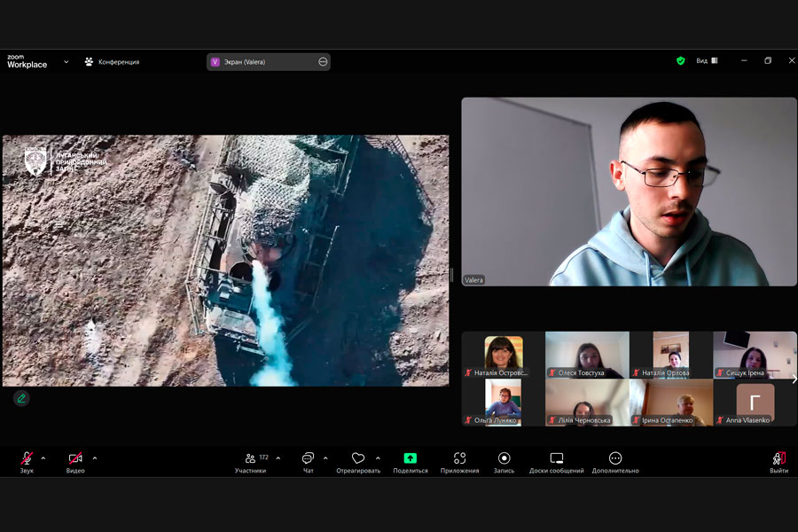Click the shared screen video content
This screenshot has width=798, height=532.
pyautogui.click(x=226, y=260)
